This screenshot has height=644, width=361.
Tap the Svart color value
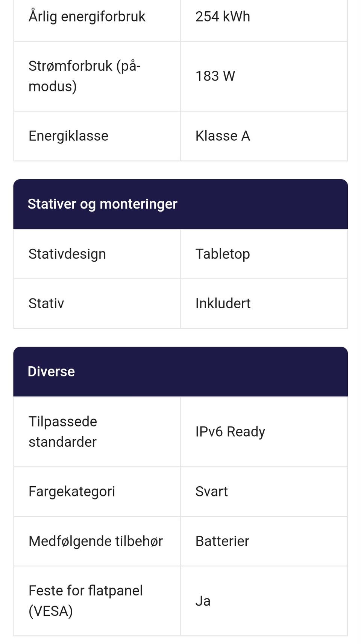pos(211,492)
